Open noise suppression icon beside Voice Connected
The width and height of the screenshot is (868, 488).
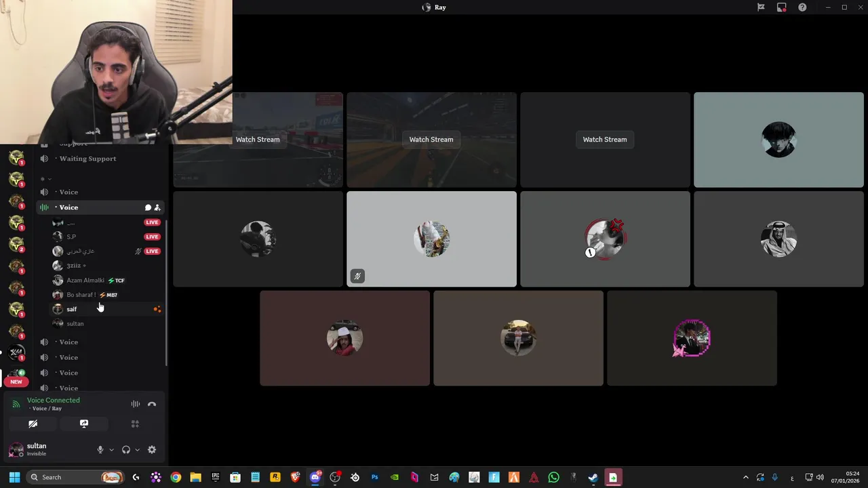tap(136, 404)
